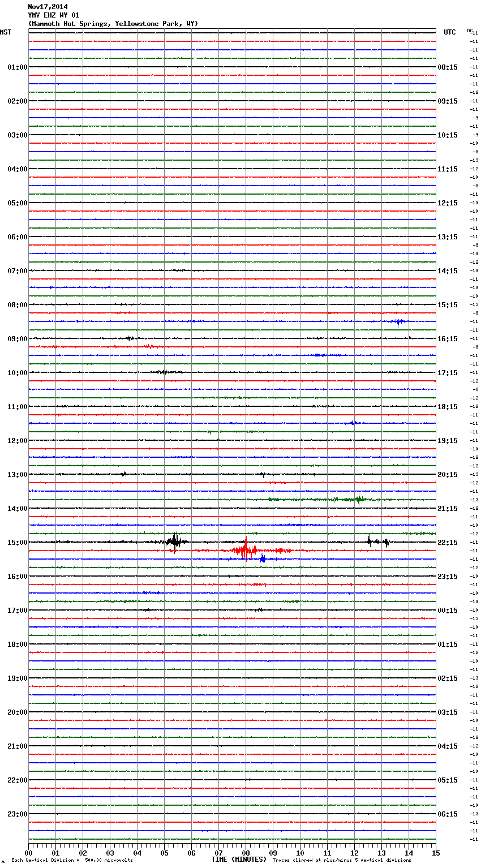Select the 01:00 MST time label
The image size is (481, 868).
click(17, 67)
